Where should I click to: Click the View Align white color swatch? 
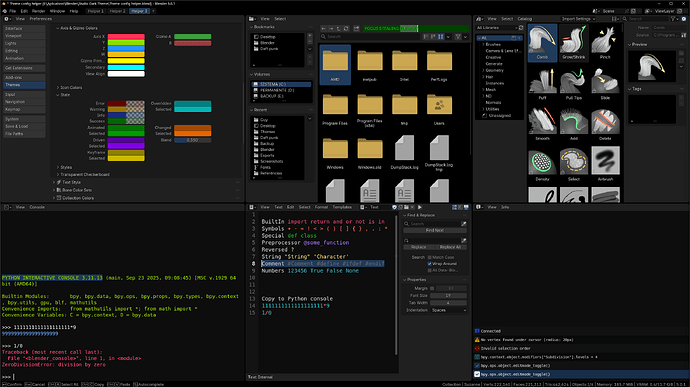pos(126,74)
